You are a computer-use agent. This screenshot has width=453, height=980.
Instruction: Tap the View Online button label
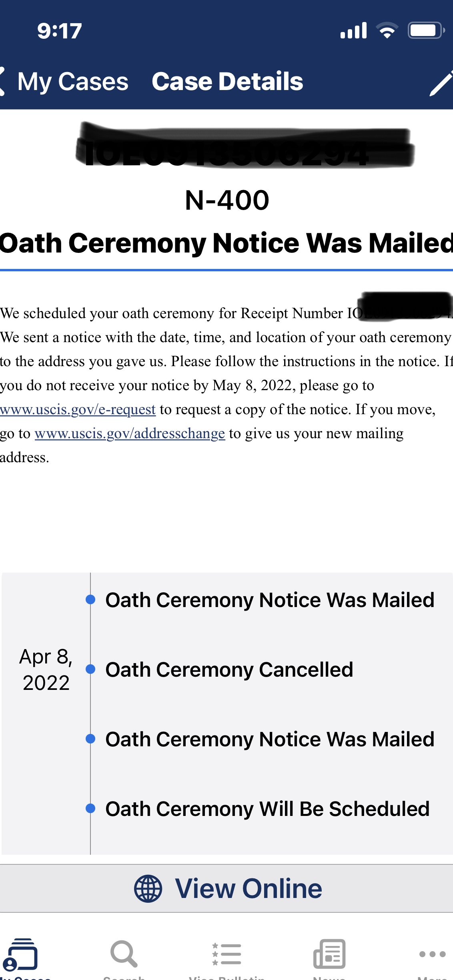[x=249, y=888]
